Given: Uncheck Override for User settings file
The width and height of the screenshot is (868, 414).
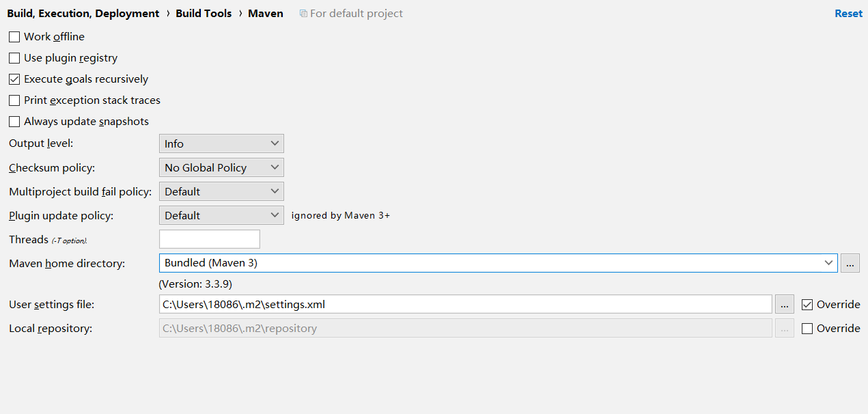Looking at the screenshot, I should coord(807,305).
